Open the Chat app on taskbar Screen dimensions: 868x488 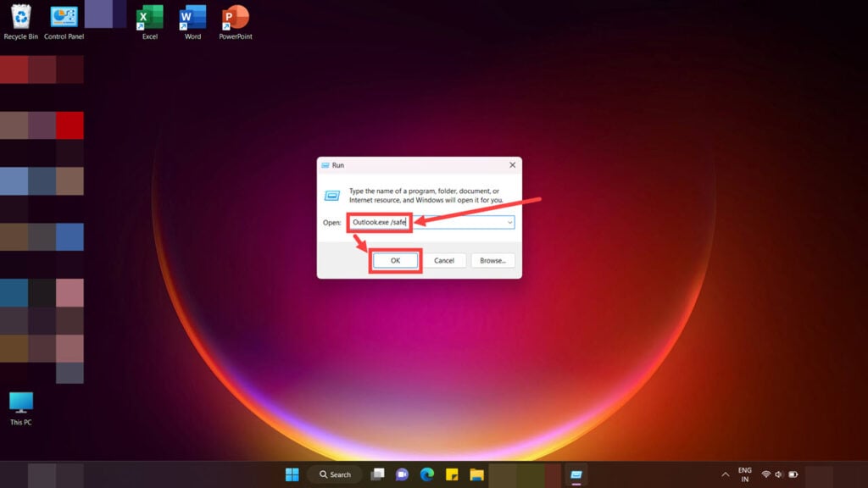[x=402, y=474]
